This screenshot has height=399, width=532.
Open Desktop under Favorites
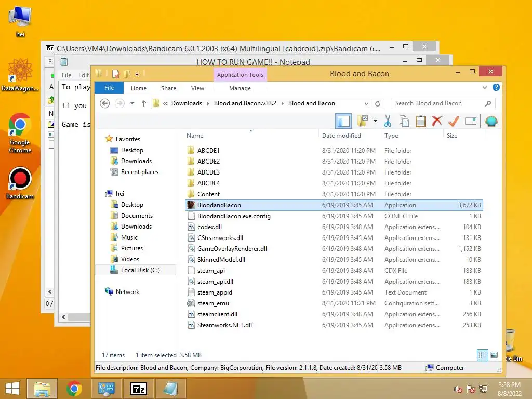point(132,150)
